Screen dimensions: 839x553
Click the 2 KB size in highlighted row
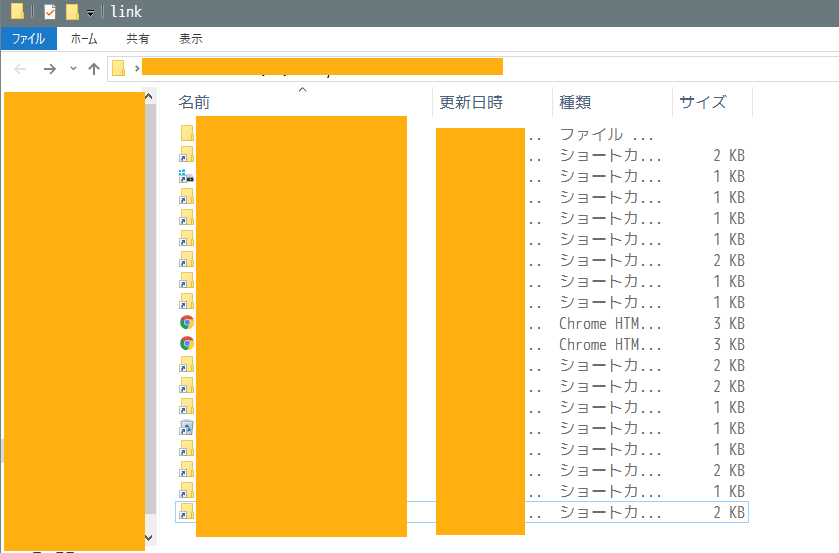729,512
